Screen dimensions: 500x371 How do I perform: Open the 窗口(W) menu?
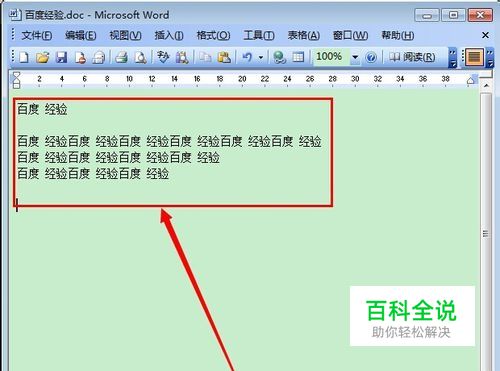coord(350,35)
